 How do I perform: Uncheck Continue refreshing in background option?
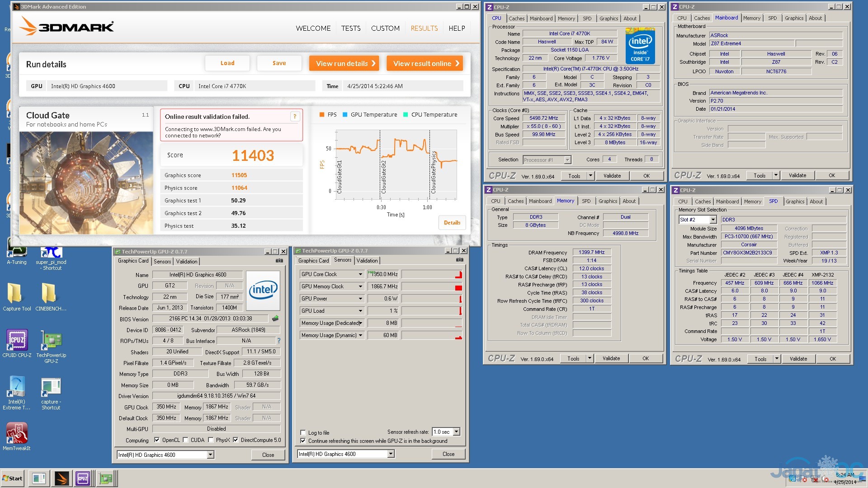pyautogui.click(x=303, y=441)
